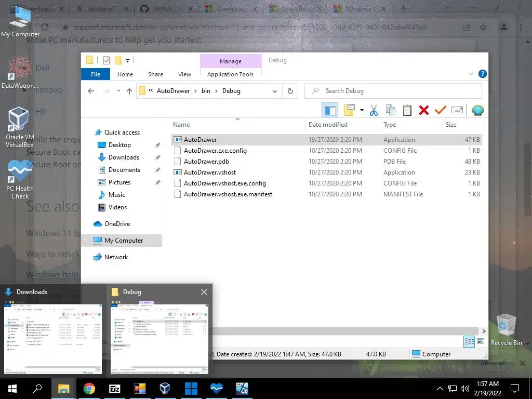Screen dimensions: 532x399
Task: Delete the file with the red X icon
Action: (424, 110)
